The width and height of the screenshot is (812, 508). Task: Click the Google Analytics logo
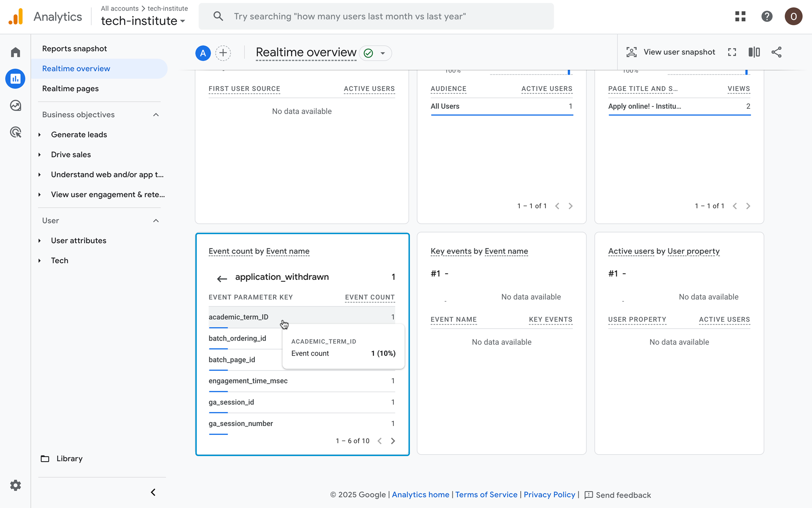[16, 16]
